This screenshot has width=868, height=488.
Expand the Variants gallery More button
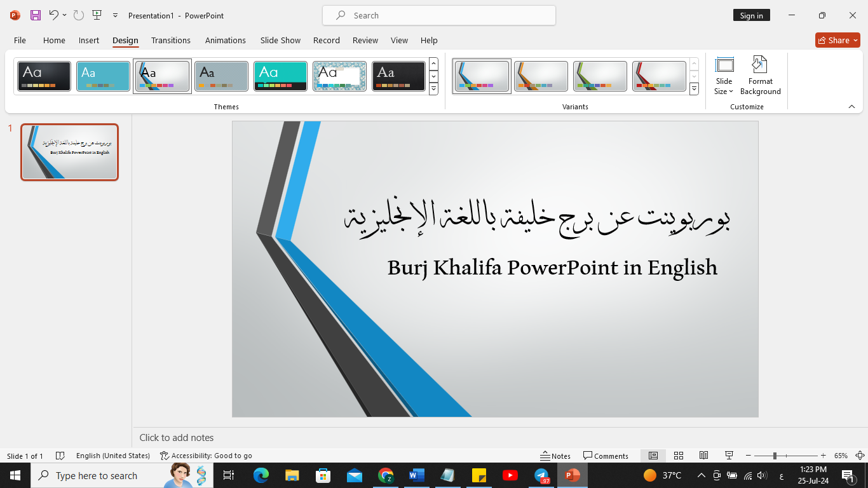(x=694, y=89)
